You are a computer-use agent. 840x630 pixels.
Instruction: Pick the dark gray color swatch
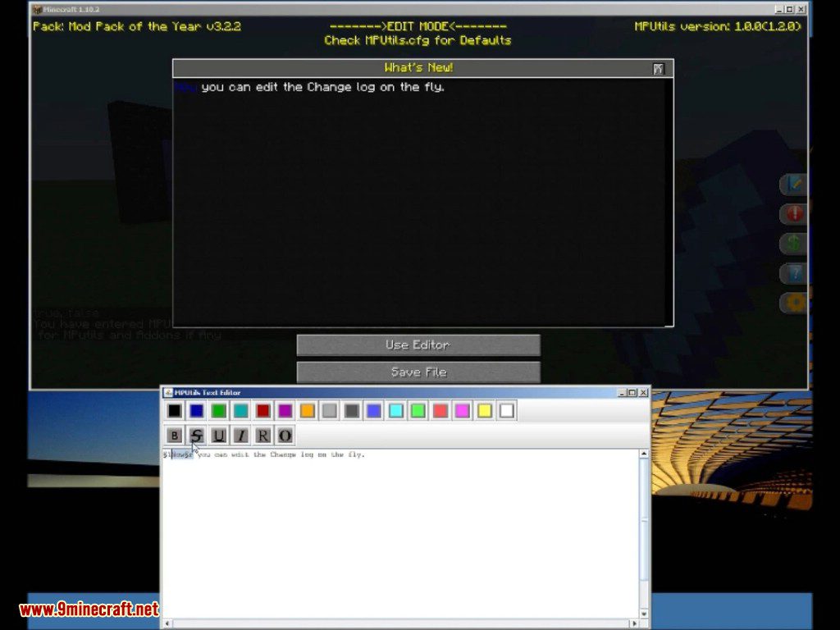click(x=352, y=411)
